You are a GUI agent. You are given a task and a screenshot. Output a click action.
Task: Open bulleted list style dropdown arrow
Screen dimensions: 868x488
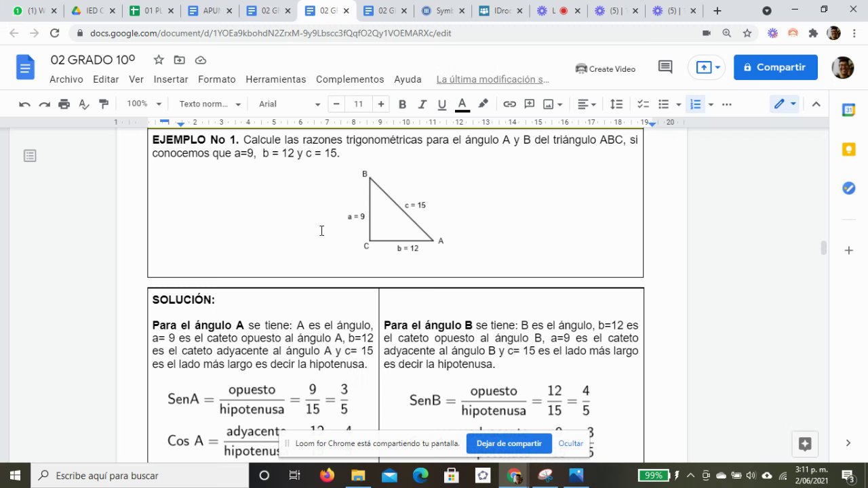[x=679, y=104]
